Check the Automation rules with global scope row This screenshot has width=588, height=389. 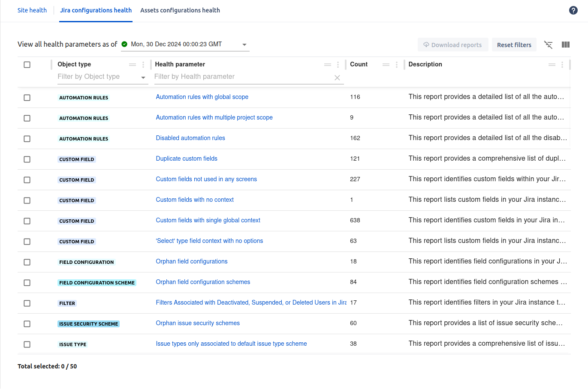click(x=27, y=98)
